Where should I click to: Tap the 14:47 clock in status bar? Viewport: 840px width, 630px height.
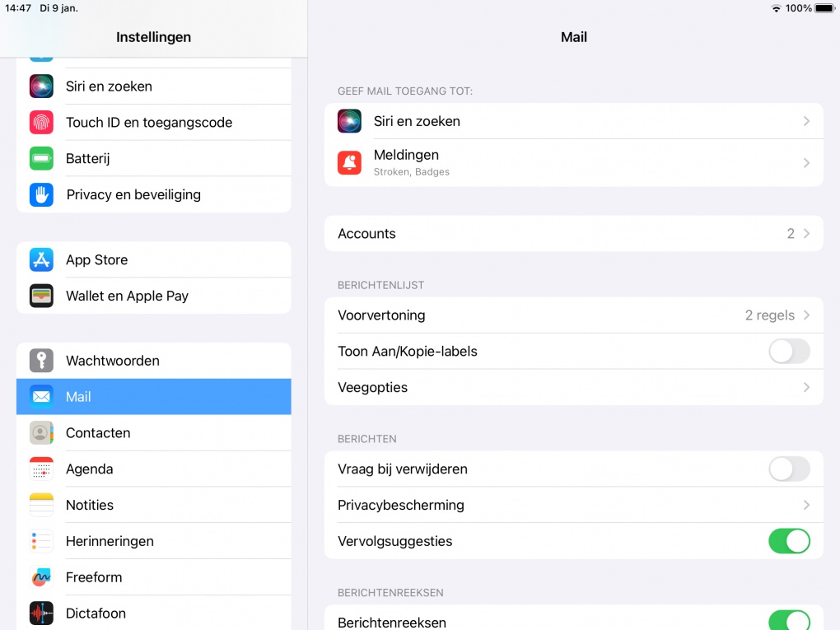(18, 8)
